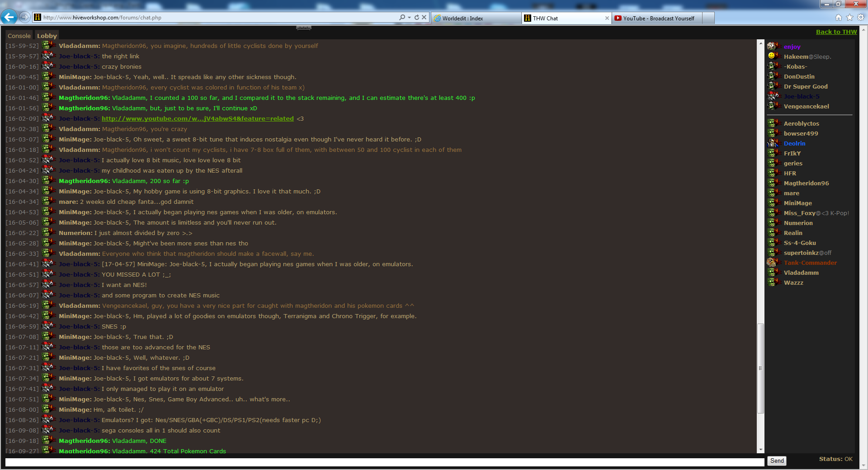
Task: Select the Lobby chat tab
Action: coord(47,36)
